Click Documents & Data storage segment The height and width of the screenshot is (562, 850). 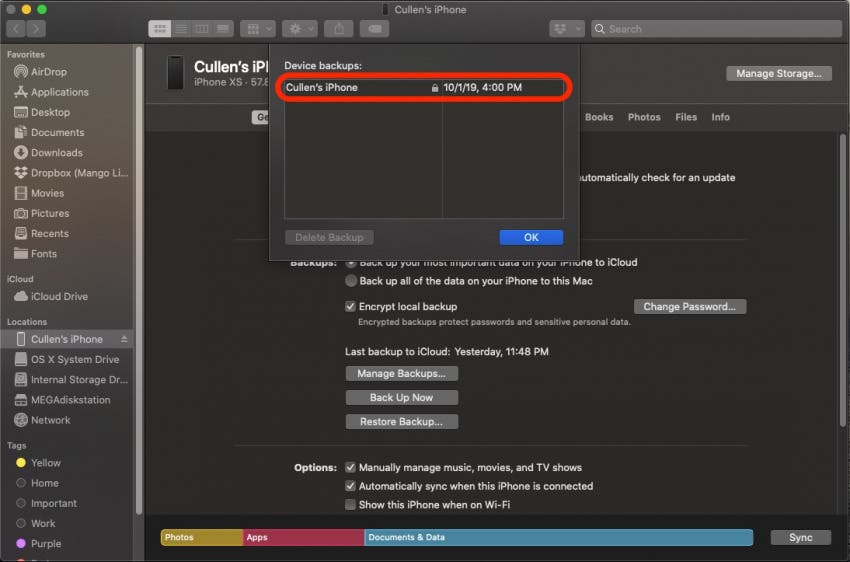pos(559,538)
